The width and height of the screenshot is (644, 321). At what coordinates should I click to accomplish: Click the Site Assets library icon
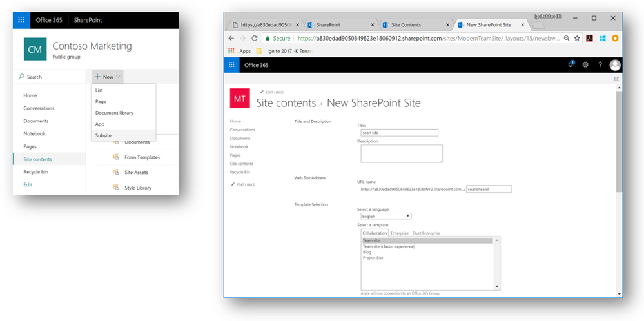coord(116,172)
